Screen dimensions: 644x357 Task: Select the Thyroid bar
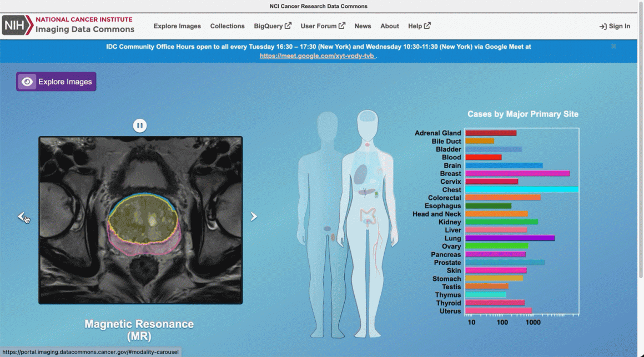(x=495, y=303)
